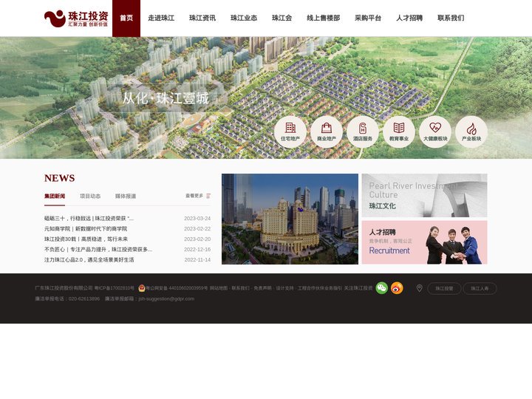This screenshot has height=399, width=532.
Task: Click the 珠江投资 logo
Action: point(76,18)
